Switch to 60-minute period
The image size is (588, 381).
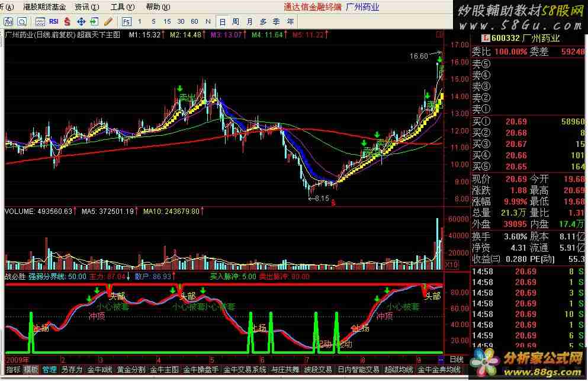tap(194, 21)
